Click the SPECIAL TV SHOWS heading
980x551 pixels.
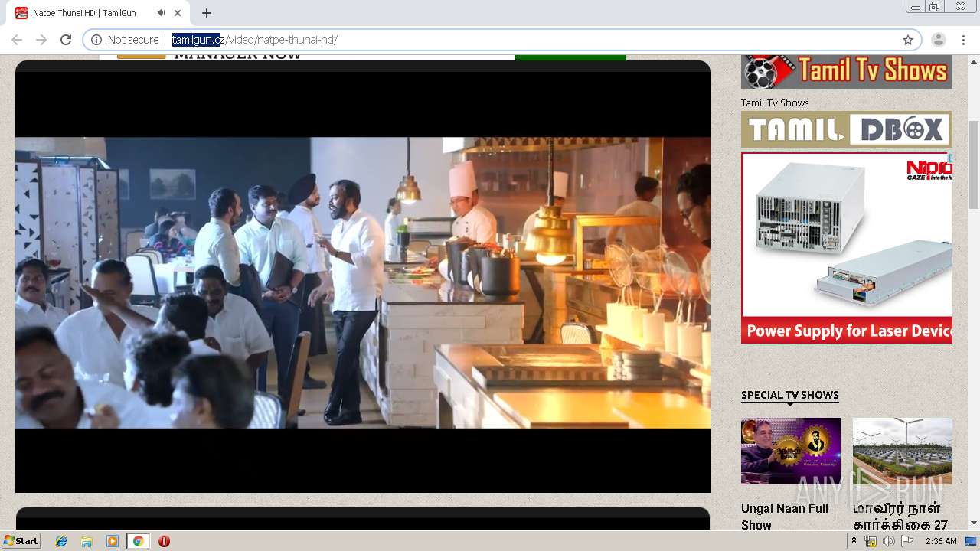790,395
